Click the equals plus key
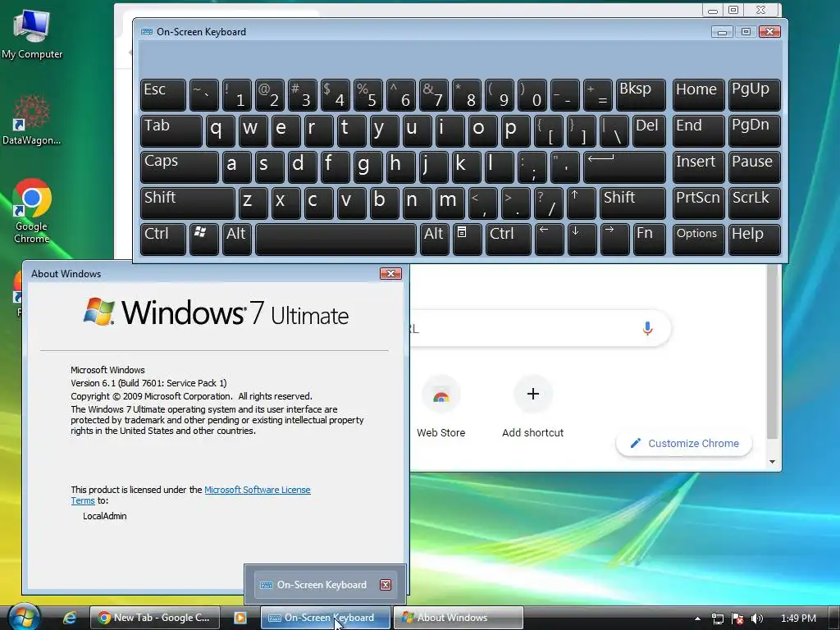840x630 pixels. pos(598,95)
